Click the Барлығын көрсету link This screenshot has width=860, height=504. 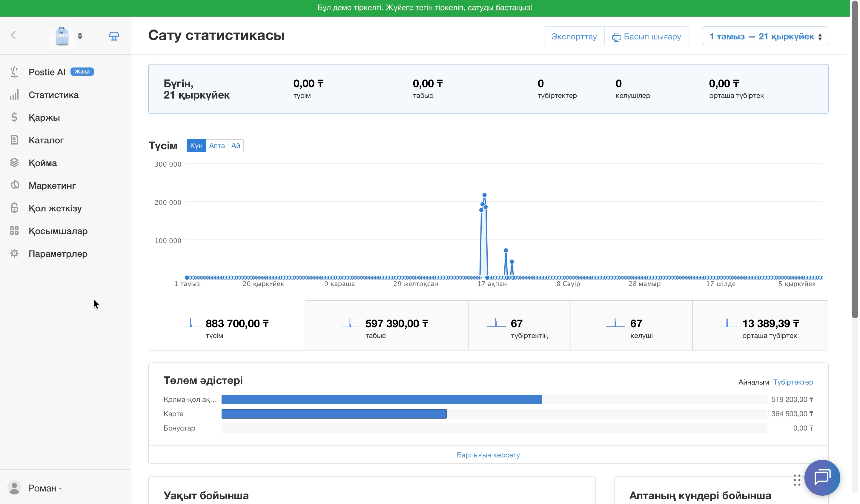tap(488, 455)
